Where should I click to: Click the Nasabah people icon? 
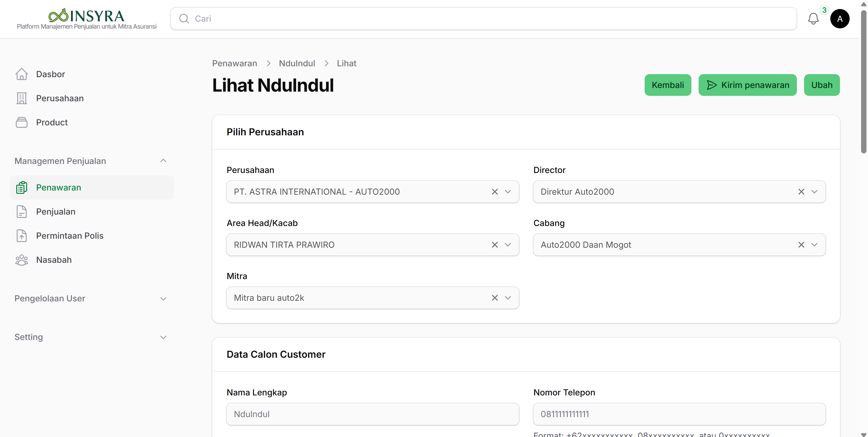click(22, 260)
